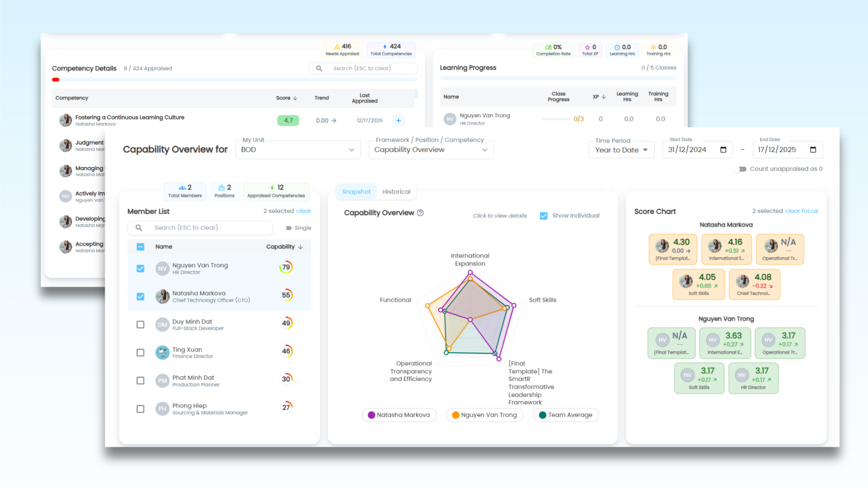Select the Snapshot tab
This screenshot has width=868, height=488.
click(x=356, y=192)
